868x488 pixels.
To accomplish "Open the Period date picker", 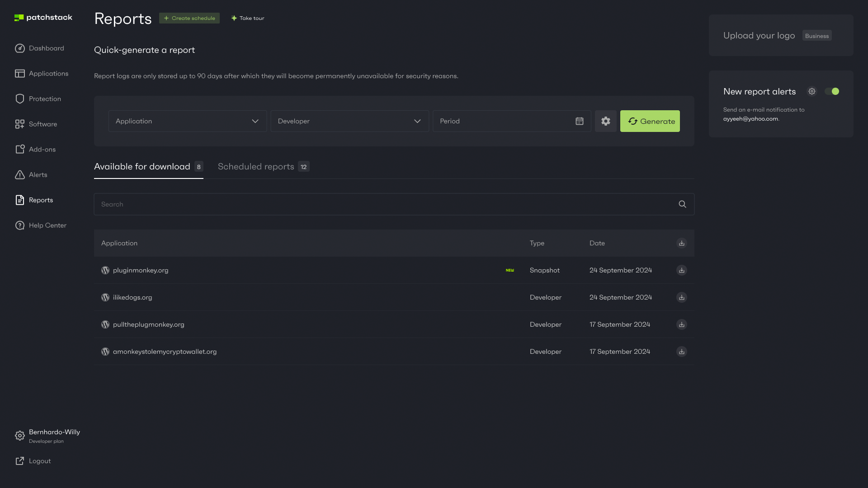I will pos(511,121).
